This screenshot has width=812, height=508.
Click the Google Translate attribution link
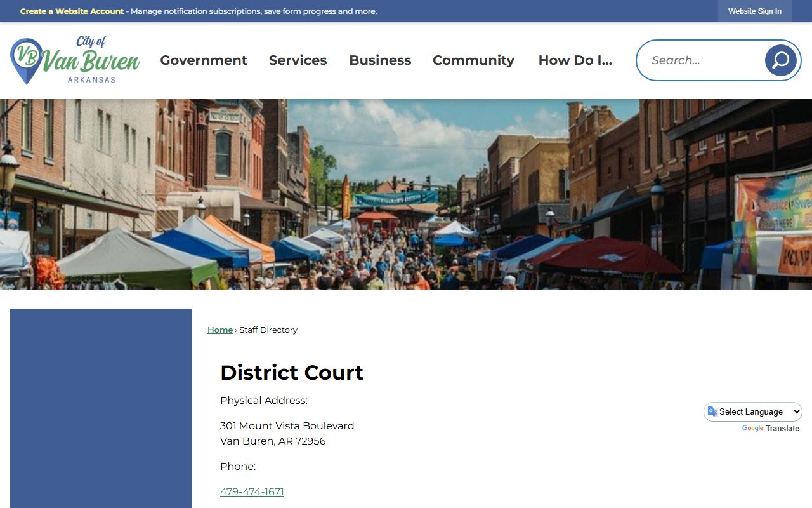click(770, 429)
